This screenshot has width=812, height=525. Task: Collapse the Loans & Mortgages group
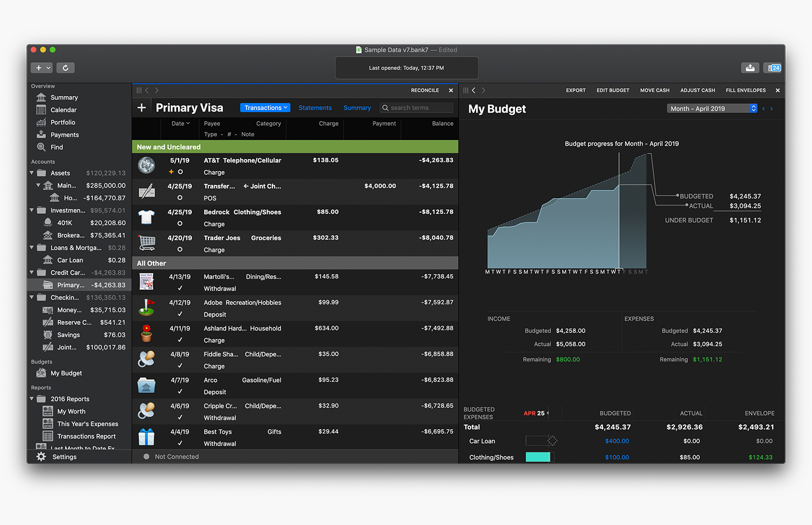31,247
